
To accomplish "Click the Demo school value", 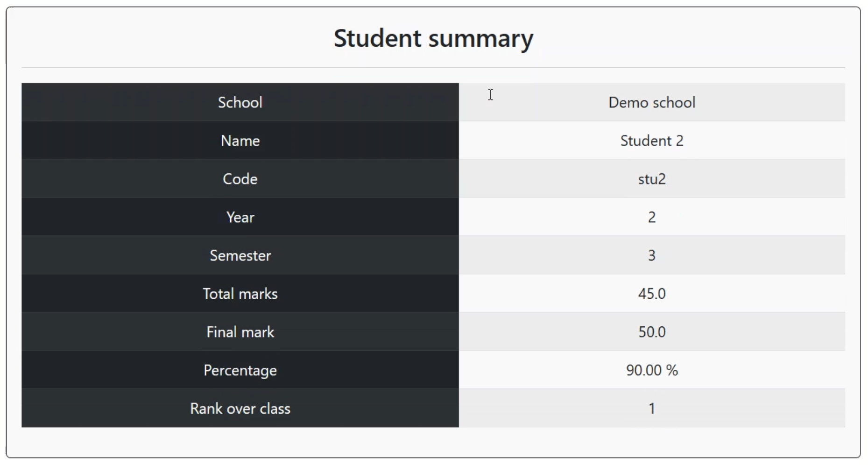I will (x=651, y=102).
